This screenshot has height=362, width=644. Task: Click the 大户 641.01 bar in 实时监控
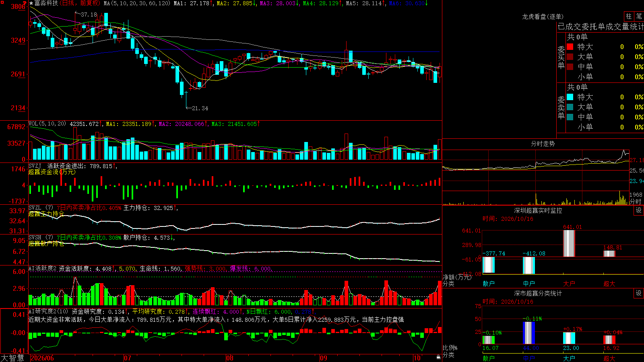(x=569, y=243)
